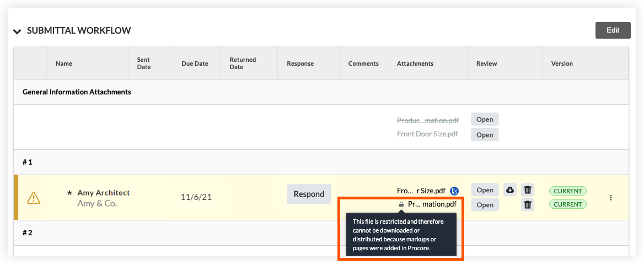Click the Comments column header
This screenshot has width=644, height=269.
pyautogui.click(x=363, y=64)
